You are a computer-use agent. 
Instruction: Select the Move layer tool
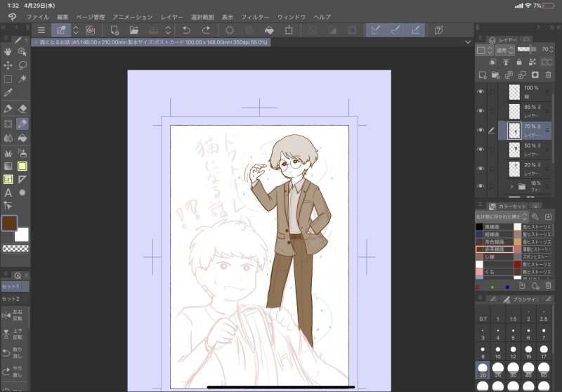click(8, 65)
